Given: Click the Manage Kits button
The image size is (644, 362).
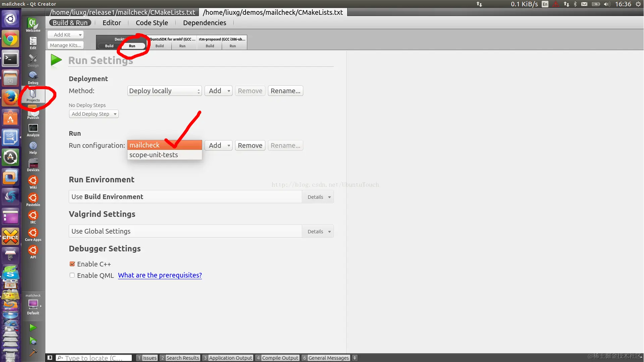Looking at the screenshot, I should 65,45.
